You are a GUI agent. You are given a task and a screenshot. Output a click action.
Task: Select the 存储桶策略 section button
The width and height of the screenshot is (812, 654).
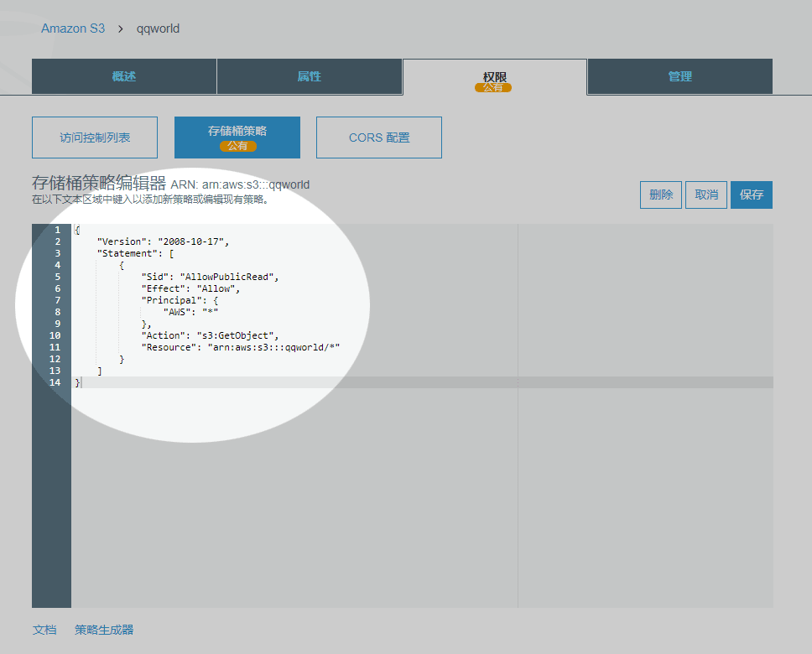[x=237, y=138]
